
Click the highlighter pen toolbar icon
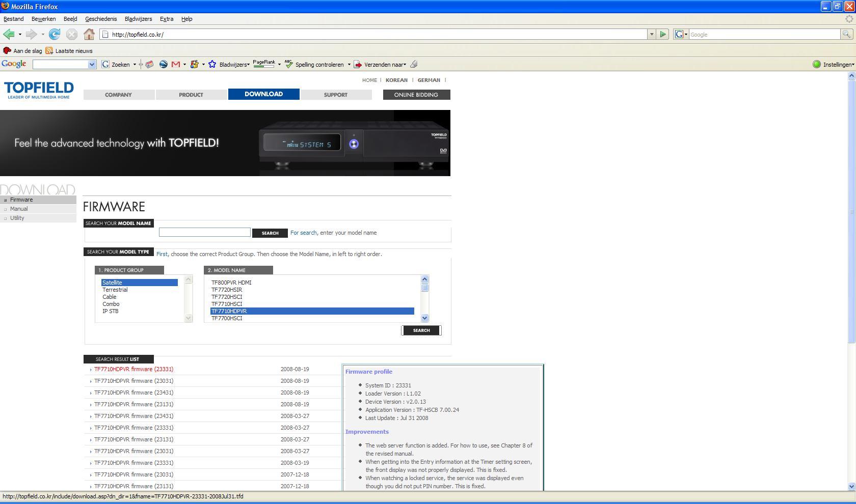coord(414,64)
